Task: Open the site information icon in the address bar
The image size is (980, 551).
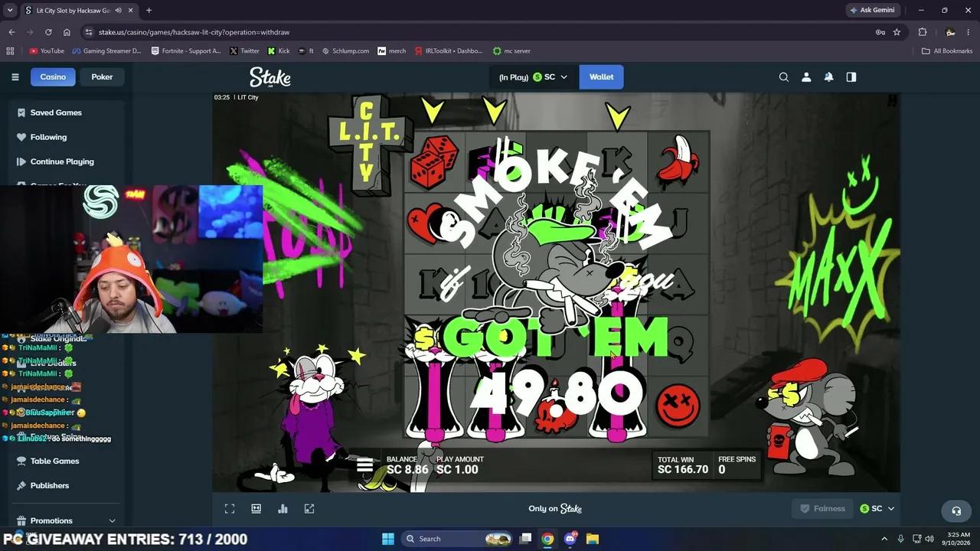Action: click(89, 32)
